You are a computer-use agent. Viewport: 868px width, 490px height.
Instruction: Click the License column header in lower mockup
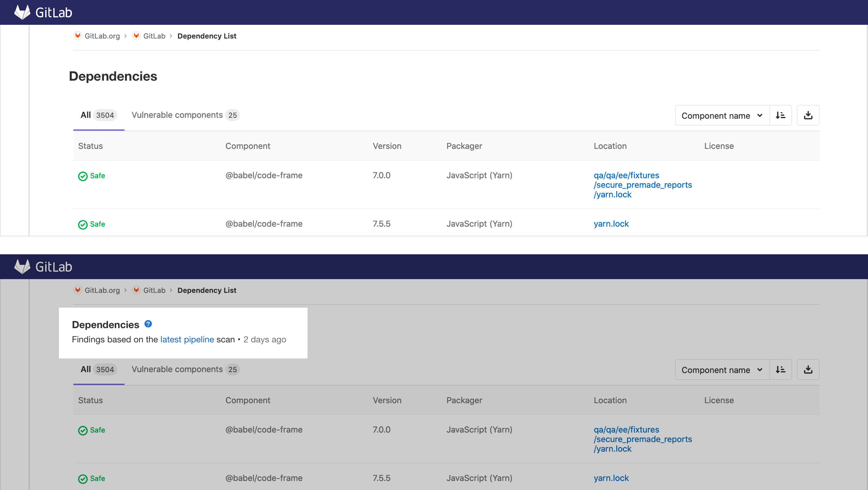pyautogui.click(x=719, y=400)
